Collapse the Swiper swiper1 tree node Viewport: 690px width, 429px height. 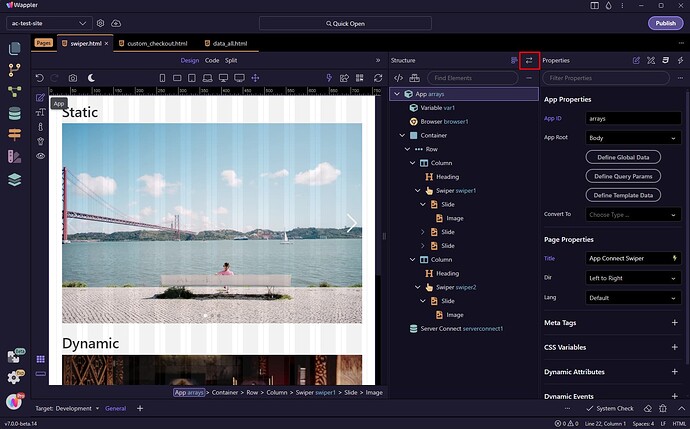coord(418,191)
